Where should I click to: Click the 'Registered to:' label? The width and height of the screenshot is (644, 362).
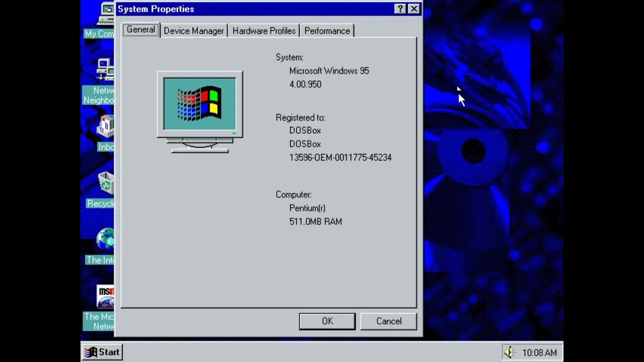pyautogui.click(x=300, y=118)
